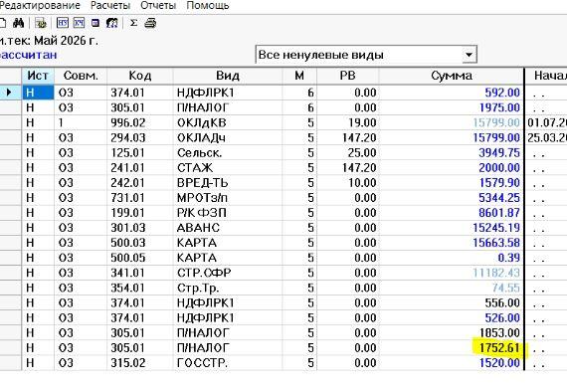Screen dimensions: 567x392
Task: Click the sigma totals icon
Action: coord(133,23)
